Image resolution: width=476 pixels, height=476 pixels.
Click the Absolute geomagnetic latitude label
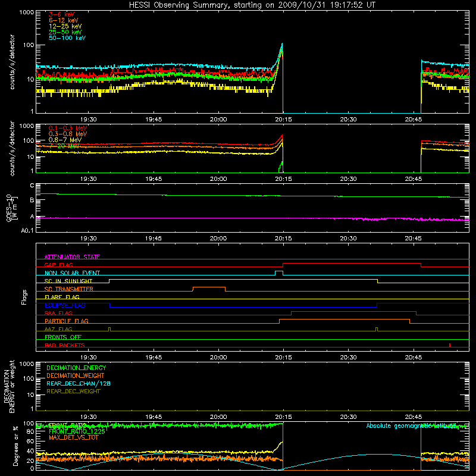(x=411, y=425)
